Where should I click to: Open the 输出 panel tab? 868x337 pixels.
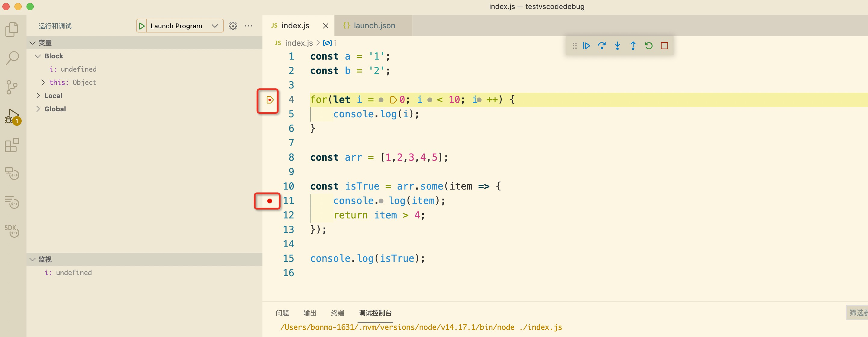point(310,313)
